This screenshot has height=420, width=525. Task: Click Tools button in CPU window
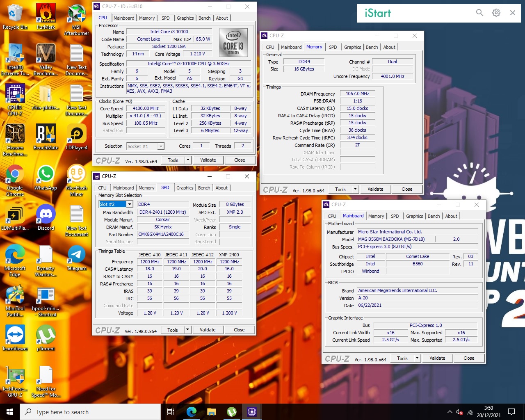click(x=173, y=160)
